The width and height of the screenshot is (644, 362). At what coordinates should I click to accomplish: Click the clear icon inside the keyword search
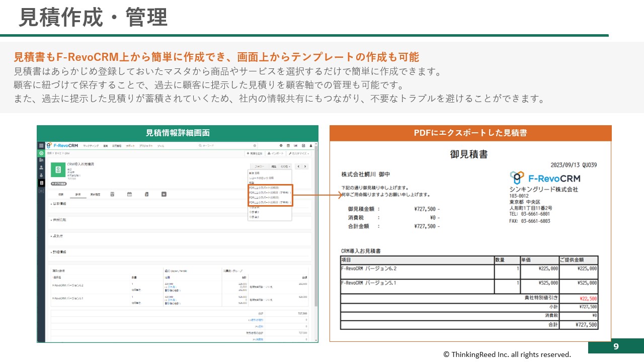point(255,145)
